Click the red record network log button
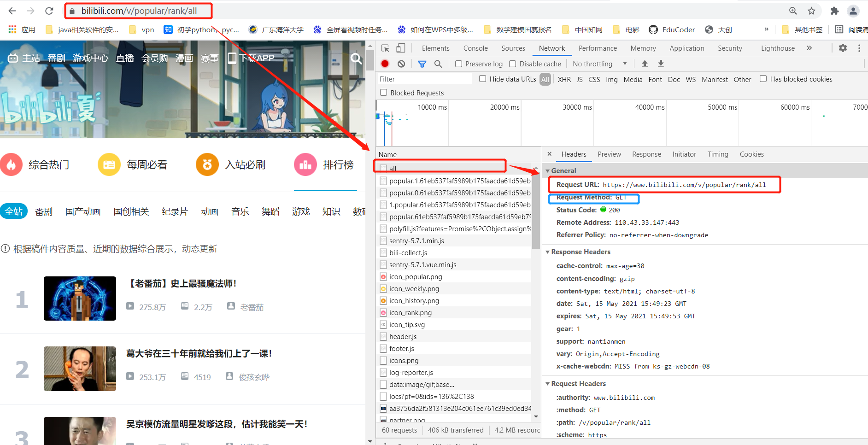The image size is (868, 445). click(x=385, y=64)
